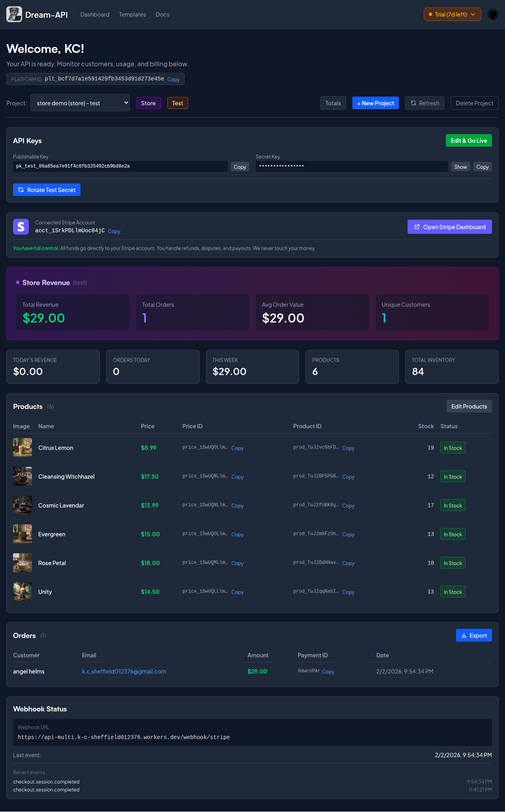Image resolution: width=505 pixels, height=812 pixels.
Task: Toggle the Test environment badge
Action: coord(178,103)
